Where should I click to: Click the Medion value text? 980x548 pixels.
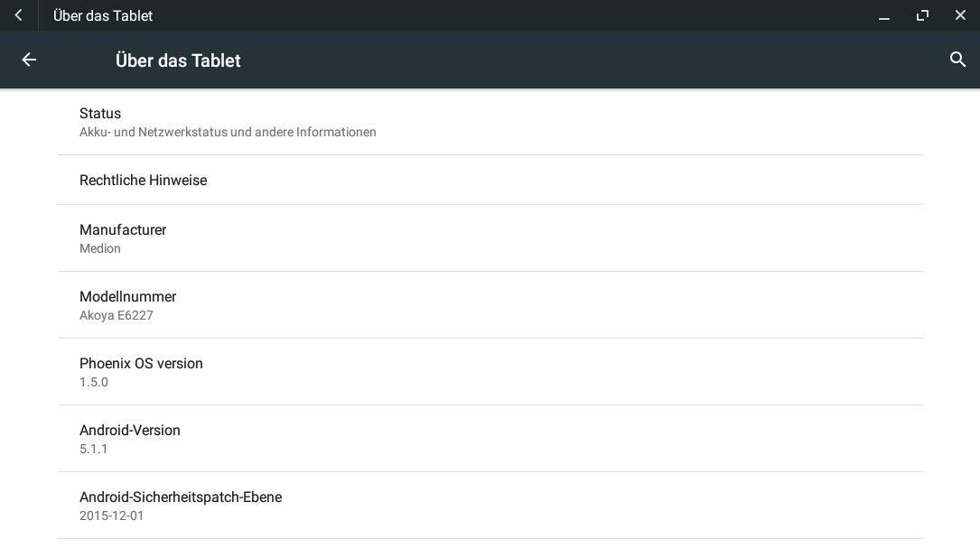pos(100,248)
